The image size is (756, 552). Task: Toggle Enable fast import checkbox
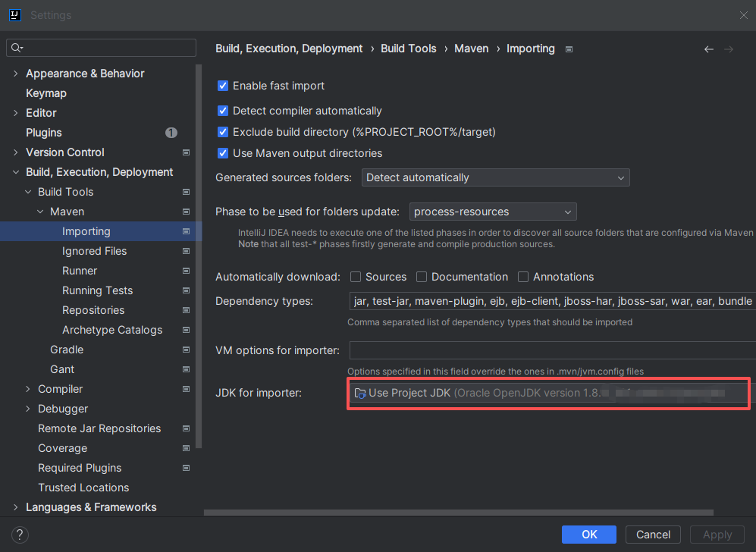[x=223, y=86]
